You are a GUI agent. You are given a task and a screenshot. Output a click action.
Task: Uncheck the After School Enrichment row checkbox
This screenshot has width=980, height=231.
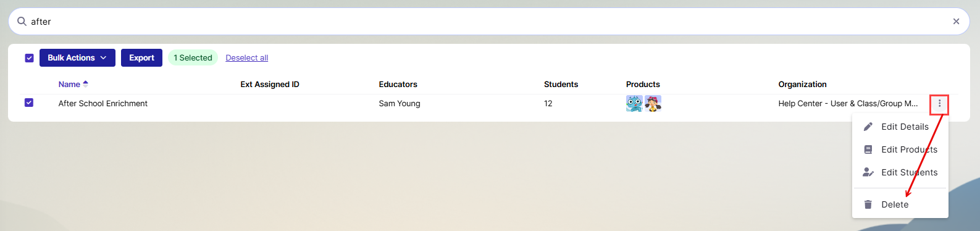29,103
